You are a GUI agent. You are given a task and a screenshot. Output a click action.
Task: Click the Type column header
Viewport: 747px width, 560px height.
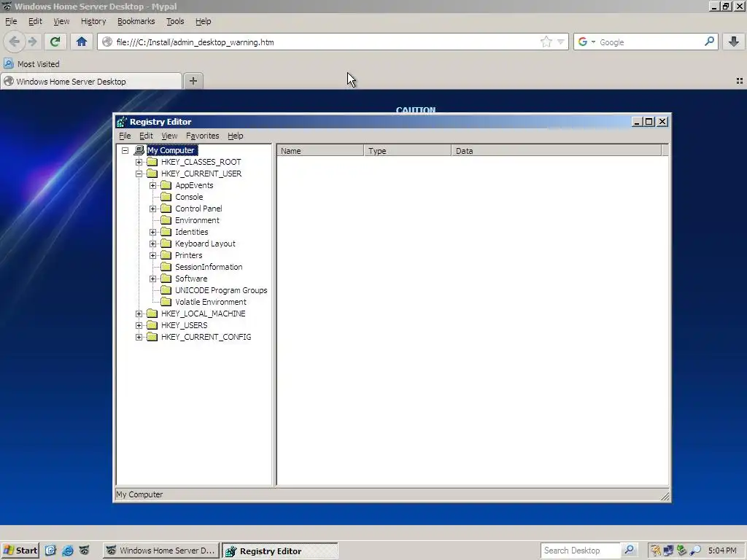(408, 151)
